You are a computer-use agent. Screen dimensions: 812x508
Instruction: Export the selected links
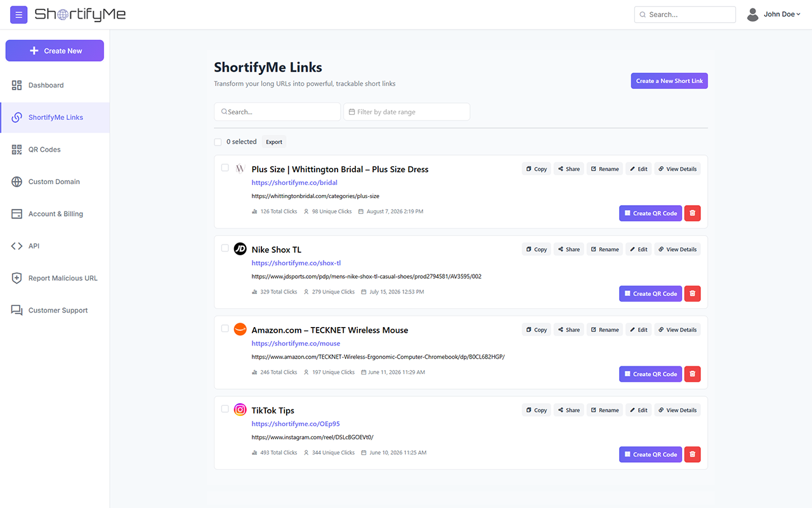pos(274,142)
